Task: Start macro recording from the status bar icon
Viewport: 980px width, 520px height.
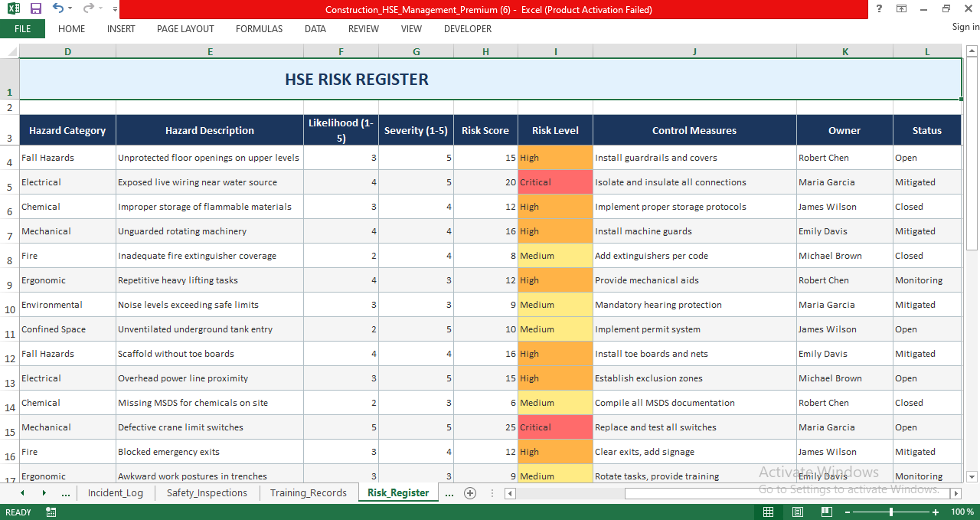Action: (51, 512)
